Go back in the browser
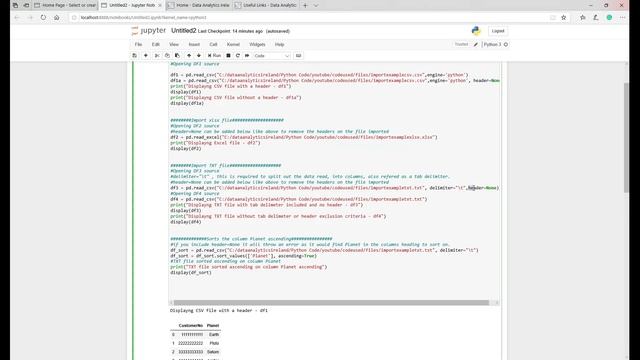640x360 pixels. pyautogui.click(x=17, y=18)
